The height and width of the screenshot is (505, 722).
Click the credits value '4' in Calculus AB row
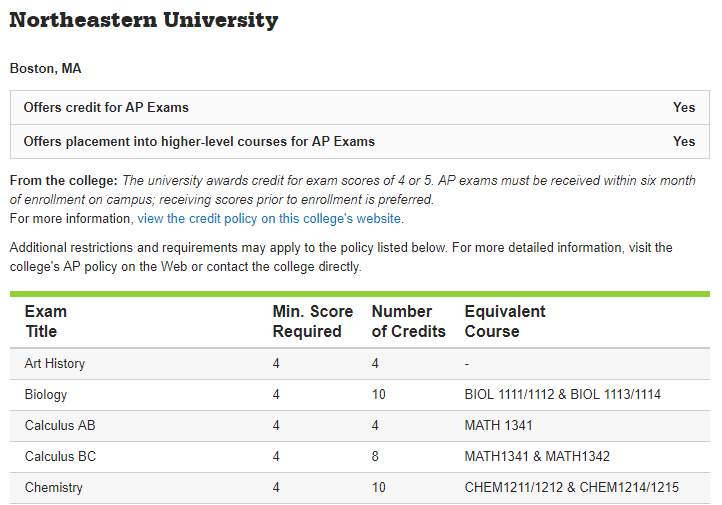375,425
